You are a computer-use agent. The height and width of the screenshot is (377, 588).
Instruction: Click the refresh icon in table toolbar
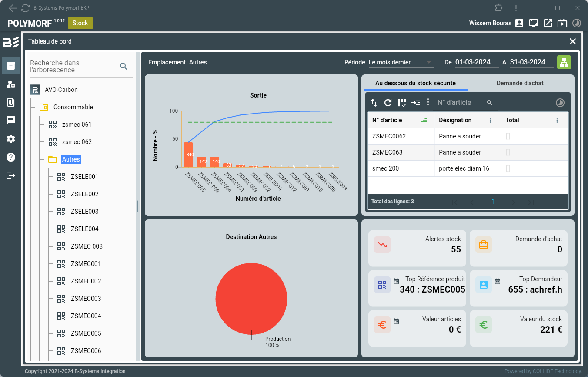pos(388,103)
